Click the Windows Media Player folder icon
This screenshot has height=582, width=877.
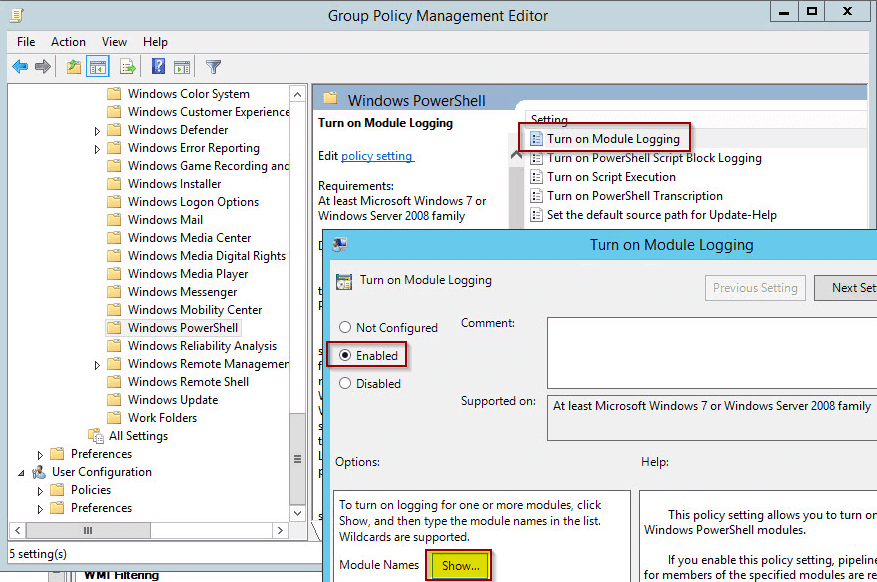(x=114, y=274)
